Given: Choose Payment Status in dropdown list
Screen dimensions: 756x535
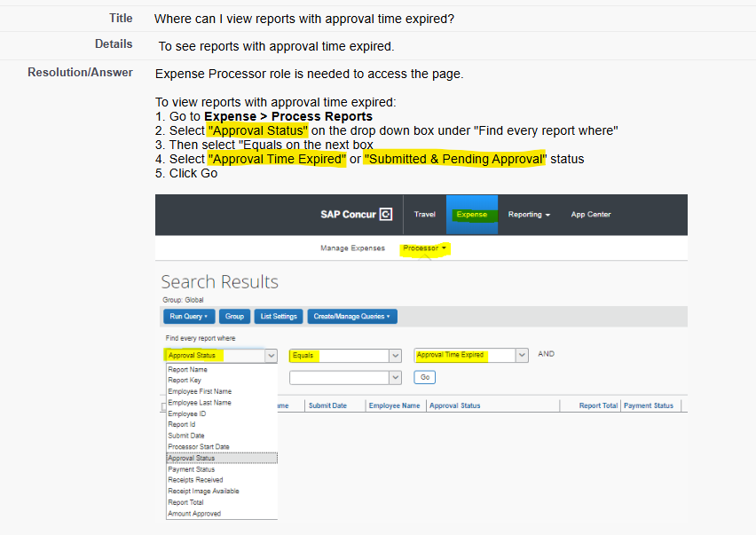Looking at the screenshot, I should (x=222, y=469).
